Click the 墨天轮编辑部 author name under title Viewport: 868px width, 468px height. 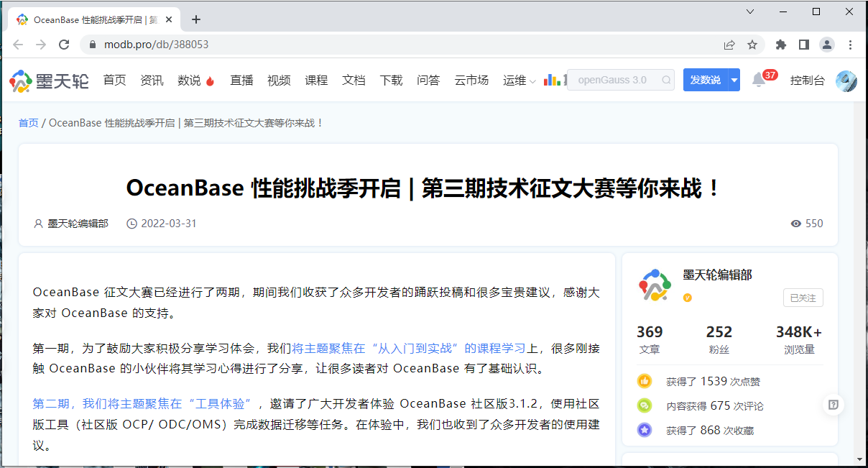pyautogui.click(x=78, y=224)
